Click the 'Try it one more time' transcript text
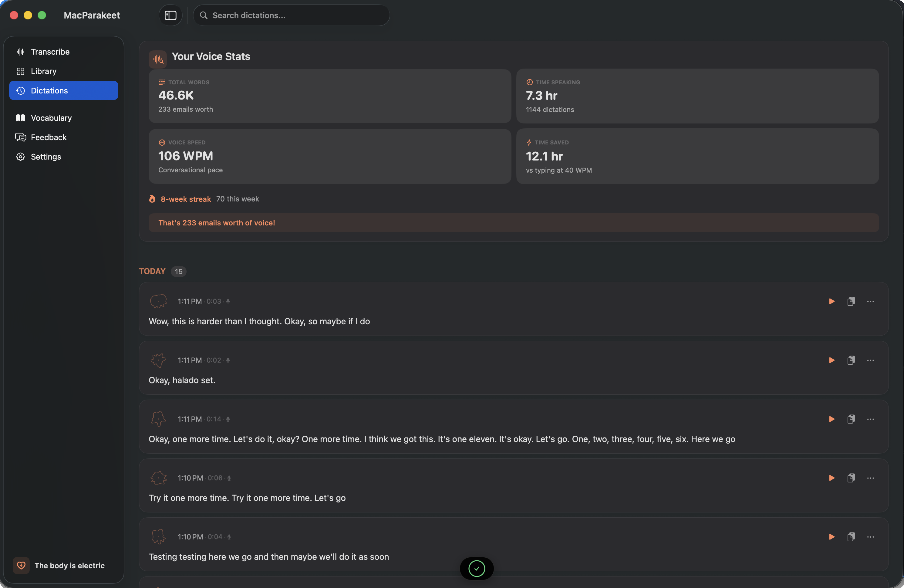This screenshot has height=588, width=904. (247, 498)
